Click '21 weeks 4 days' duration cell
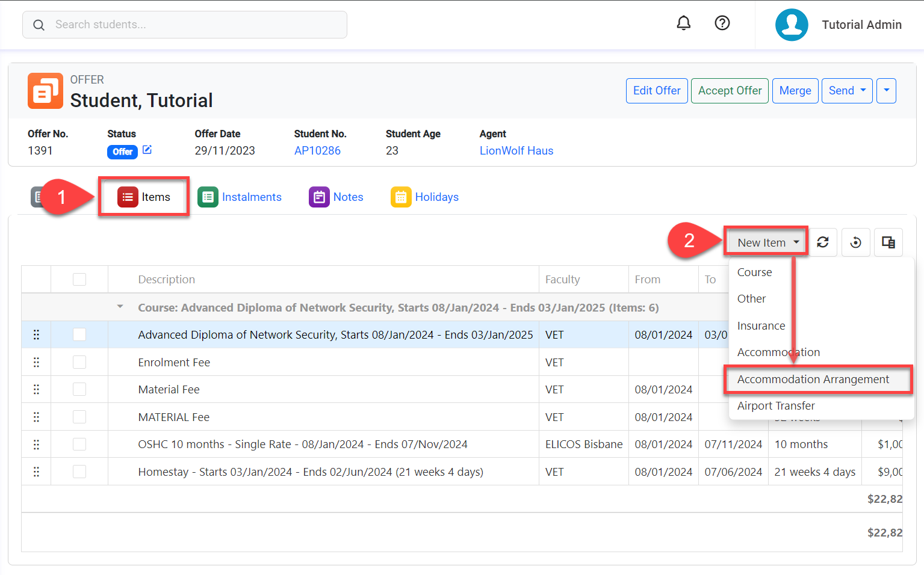The height and width of the screenshot is (575, 924). [x=815, y=472]
